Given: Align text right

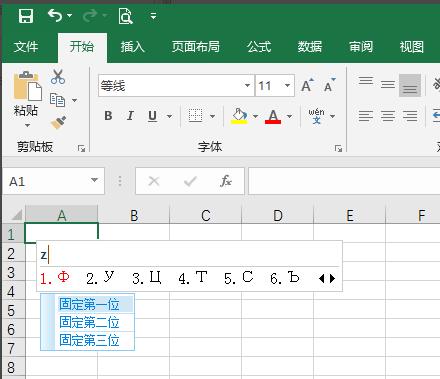Looking at the screenshot, I should [410, 116].
